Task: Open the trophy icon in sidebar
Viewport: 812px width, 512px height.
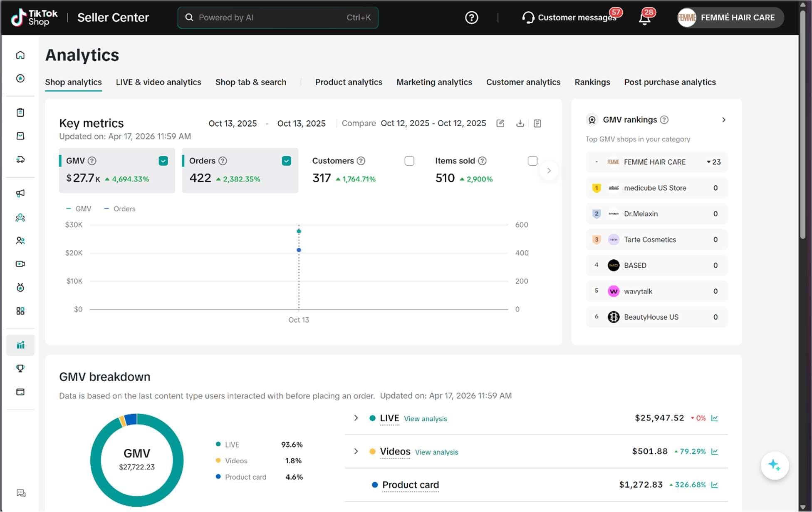Action: (20, 368)
